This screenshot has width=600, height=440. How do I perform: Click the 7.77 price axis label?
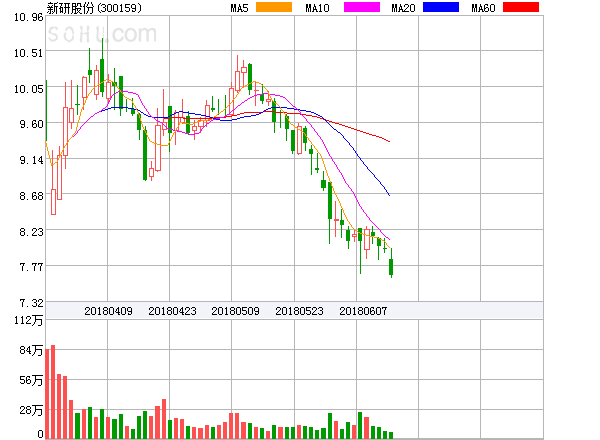31,267
